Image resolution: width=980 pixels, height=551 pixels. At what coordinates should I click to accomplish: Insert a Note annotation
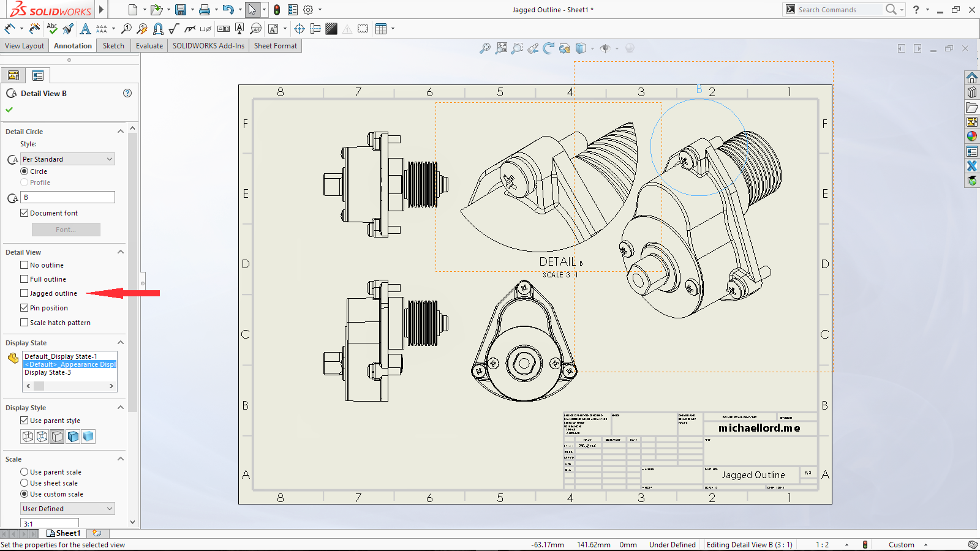click(x=86, y=28)
